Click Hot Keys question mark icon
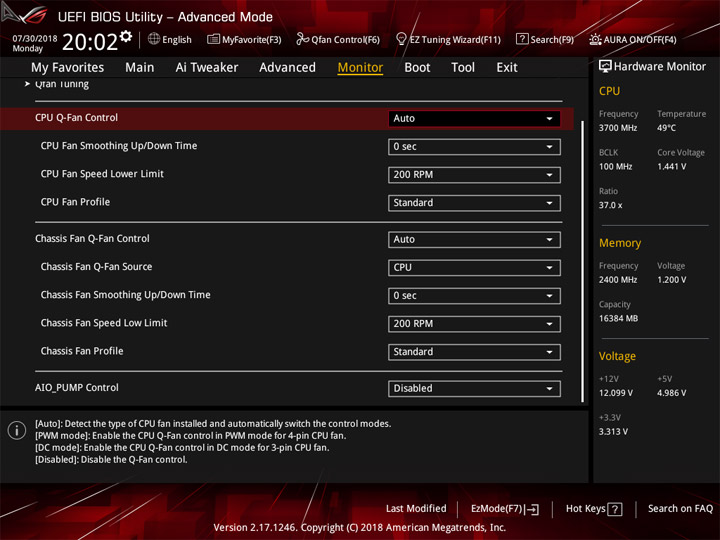Screen dimensions: 720x540 (614, 509)
